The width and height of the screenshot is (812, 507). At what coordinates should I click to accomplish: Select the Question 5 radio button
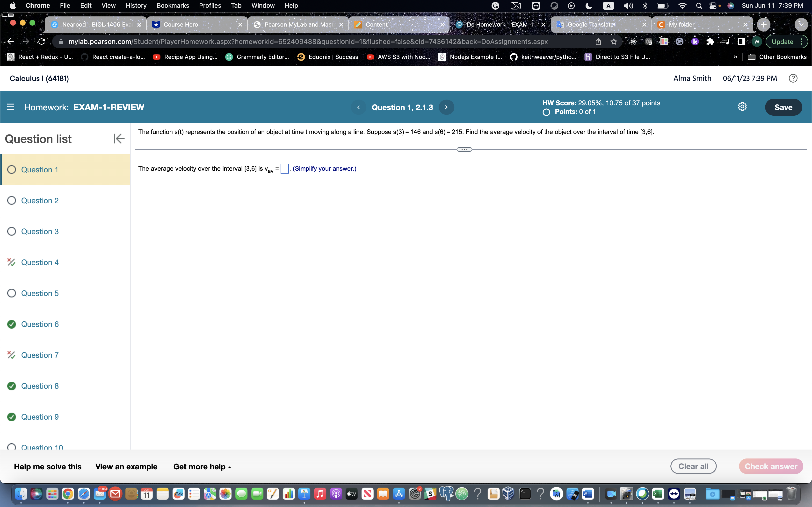pos(11,293)
